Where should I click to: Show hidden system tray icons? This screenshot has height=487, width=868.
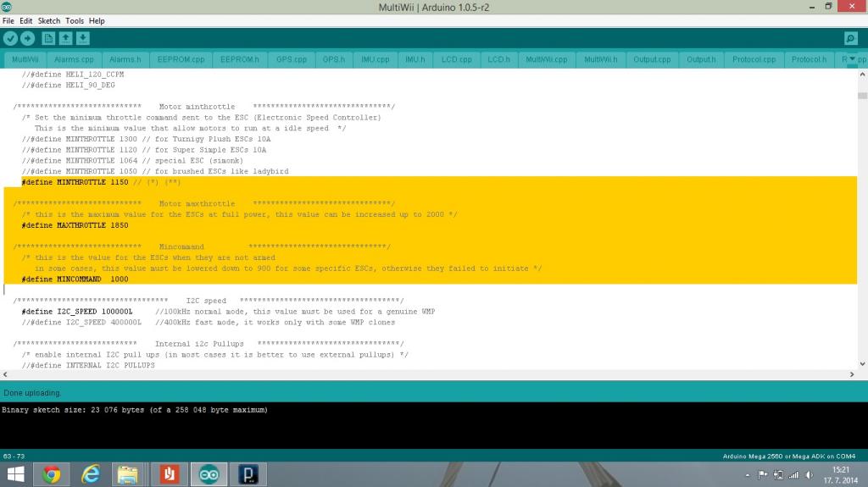coord(748,475)
